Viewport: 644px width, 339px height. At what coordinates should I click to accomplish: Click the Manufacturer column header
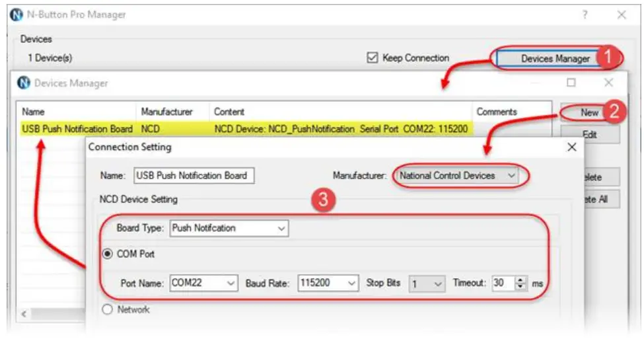tap(173, 112)
